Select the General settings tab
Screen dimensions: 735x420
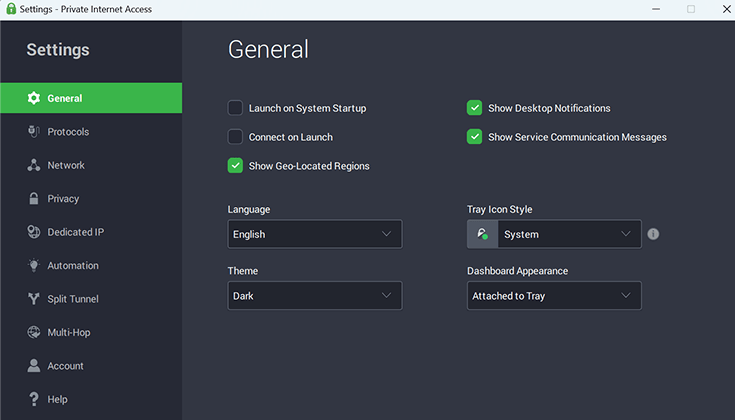(x=91, y=98)
